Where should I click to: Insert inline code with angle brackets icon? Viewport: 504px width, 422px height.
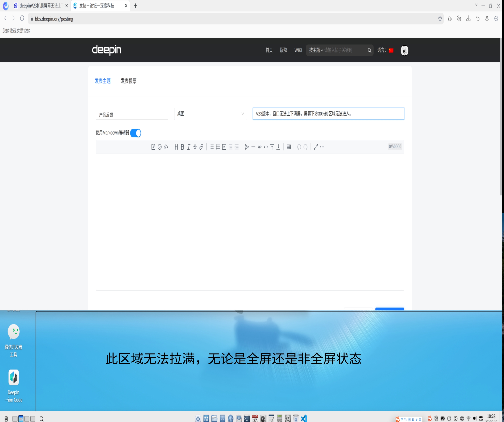point(266,147)
